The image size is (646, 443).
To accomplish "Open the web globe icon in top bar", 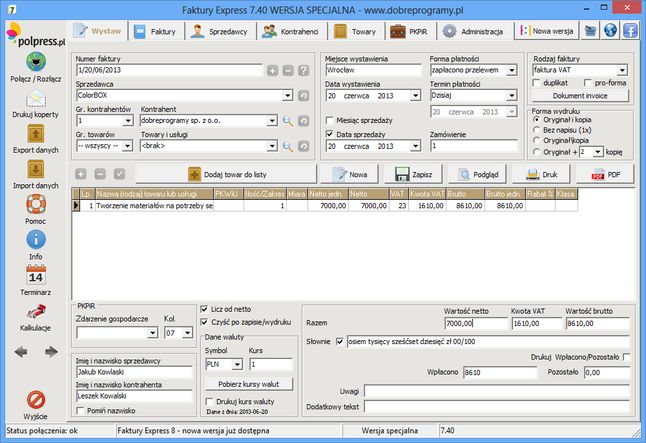I will (x=610, y=31).
